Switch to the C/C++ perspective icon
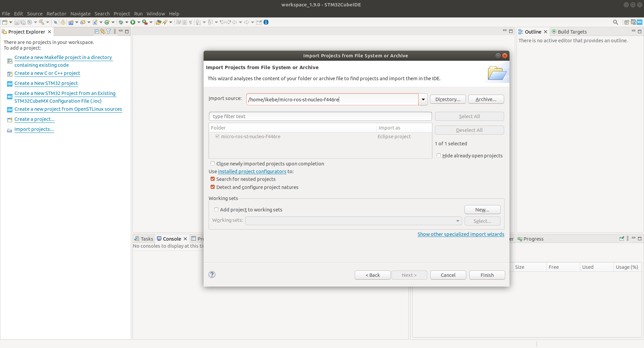 (x=634, y=22)
